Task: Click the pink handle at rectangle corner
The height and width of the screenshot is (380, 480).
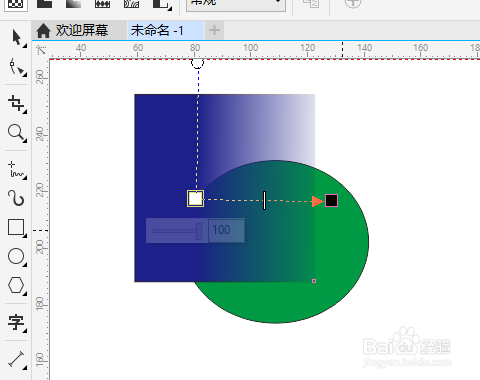Action: click(x=314, y=281)
